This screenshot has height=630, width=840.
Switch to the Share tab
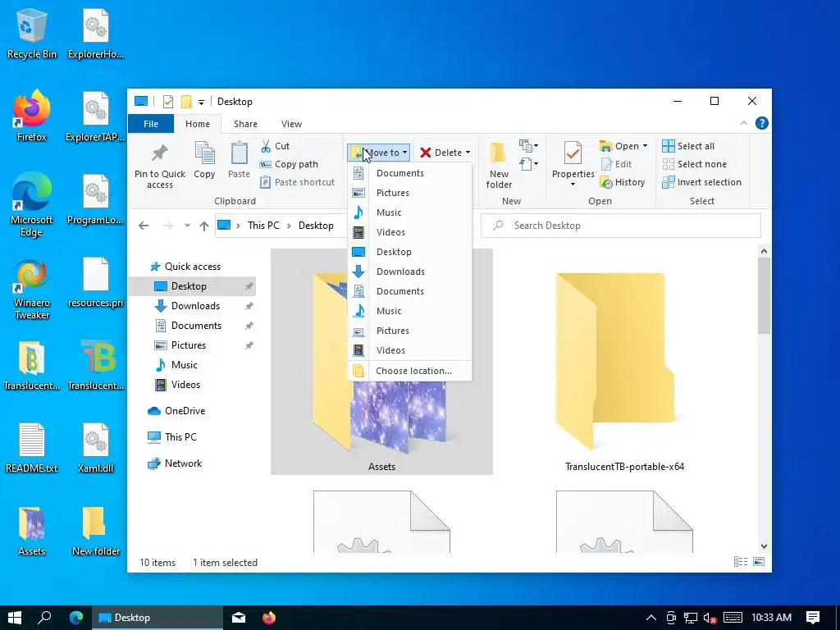point(245,124)
